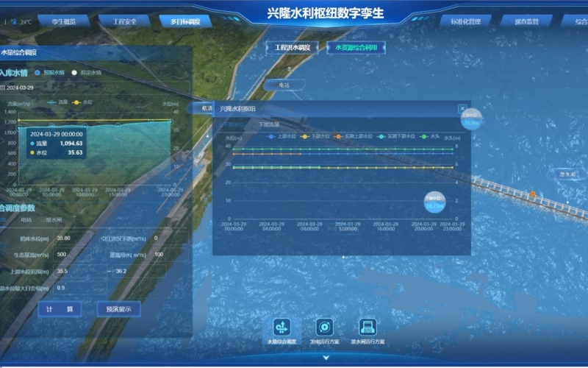This screenshot has width=588, height=368.
Task: Switch to 下泄流量 popup tab
Action: point(269,124)
